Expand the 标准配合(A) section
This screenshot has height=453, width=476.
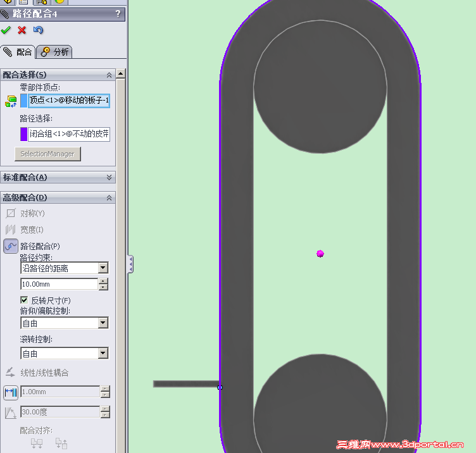pos(110,177)
